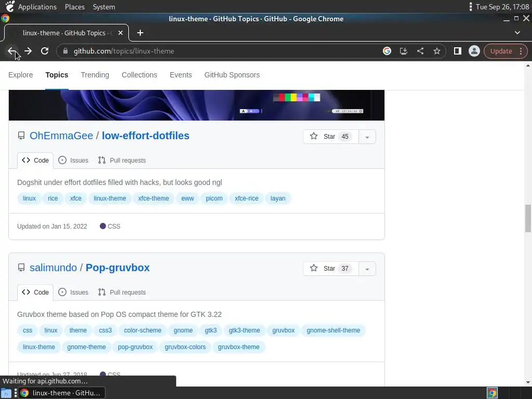
Task: Star the Pop-gruvbox repository
Action: pos(331,269)
